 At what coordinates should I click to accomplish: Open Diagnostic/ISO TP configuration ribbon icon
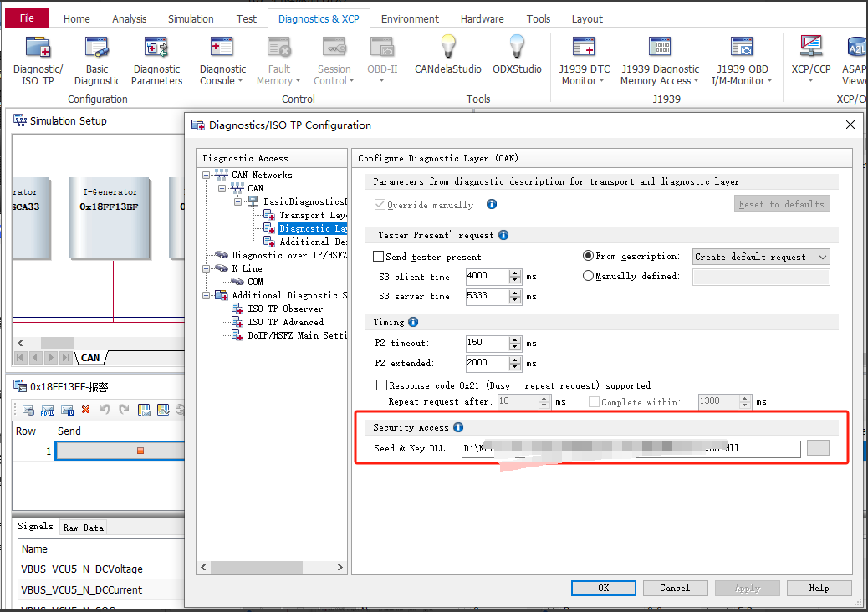click(38, 48)
